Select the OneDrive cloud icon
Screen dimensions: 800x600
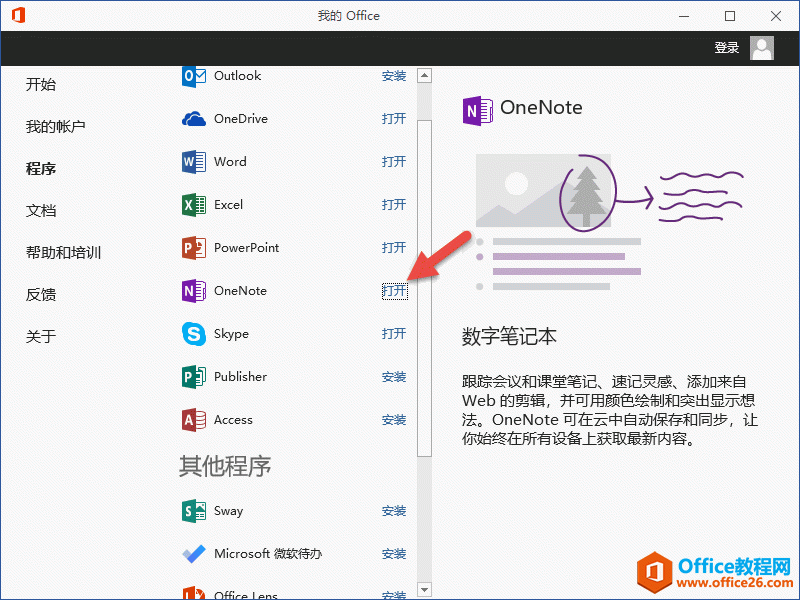coord(194,119)
